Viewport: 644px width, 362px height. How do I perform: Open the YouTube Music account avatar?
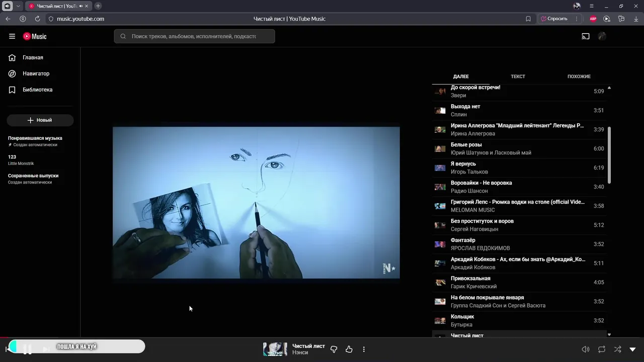[x=602, y=36]
